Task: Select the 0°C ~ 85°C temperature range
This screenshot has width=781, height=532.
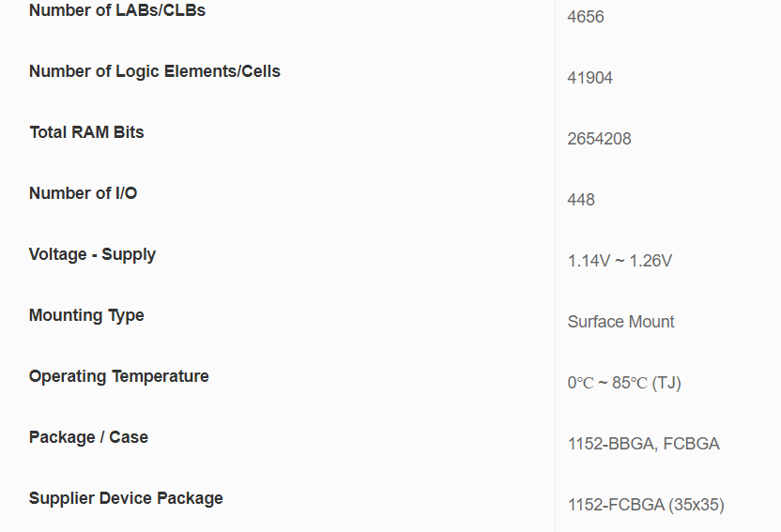Action: click(x=607, y=383)
